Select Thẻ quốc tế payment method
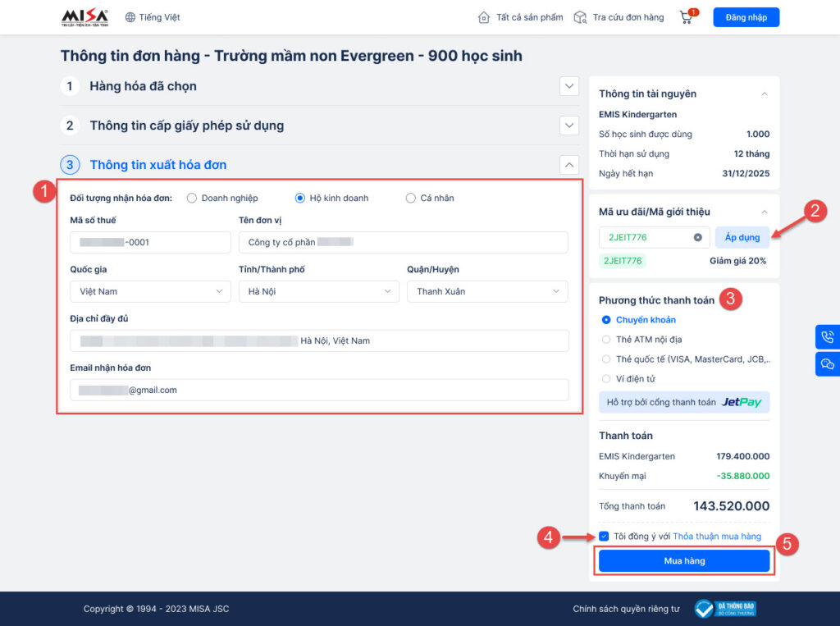The image size is (840, 626). tap(606, 359)
